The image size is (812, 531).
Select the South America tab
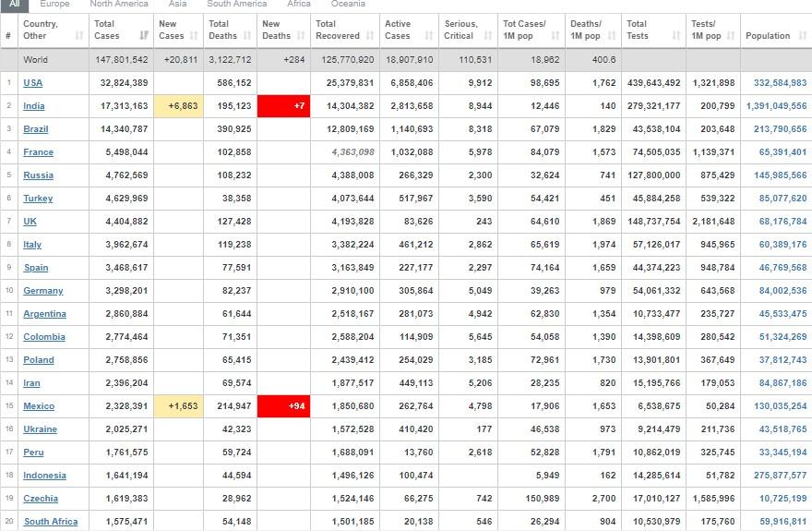236,5
